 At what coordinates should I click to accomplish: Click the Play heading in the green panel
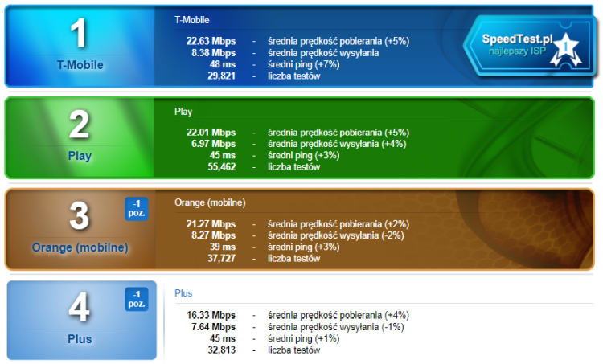tap(183, 111)
